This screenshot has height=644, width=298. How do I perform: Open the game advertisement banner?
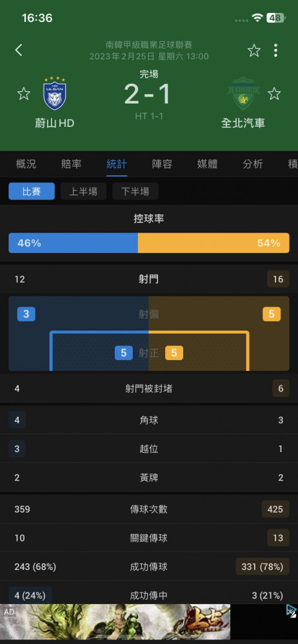click(115, 621)
